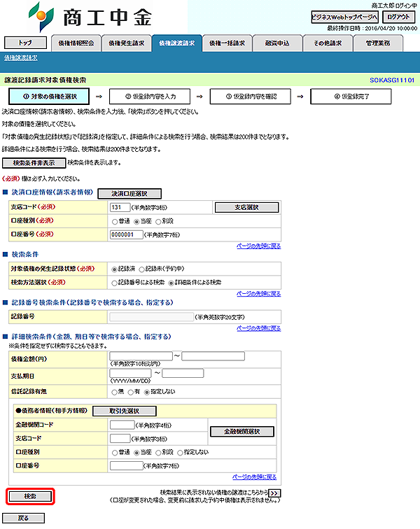Click the 口座番号 field containing 0000001
Viewport: 420px width, 529px height.
tap(126, 234)
